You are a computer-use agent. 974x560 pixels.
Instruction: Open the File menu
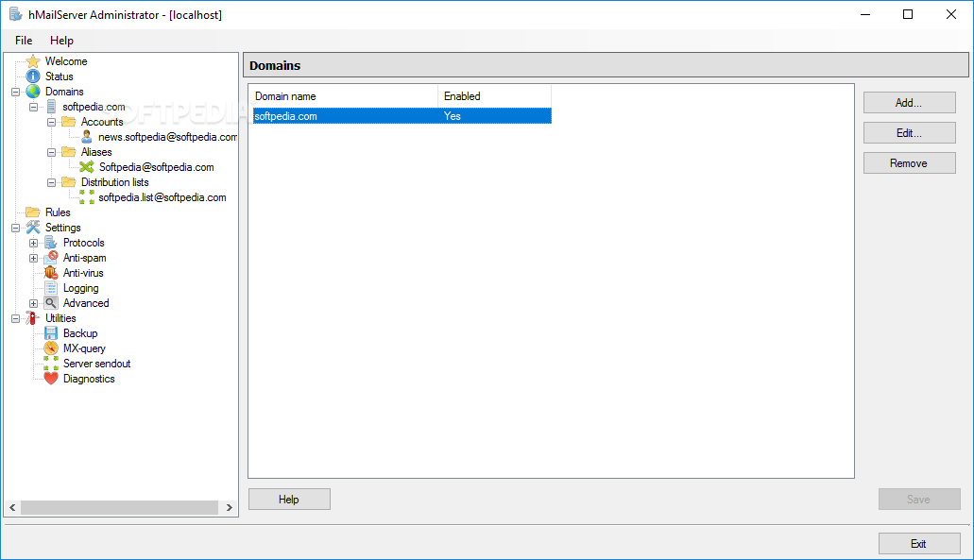pyautogui.click(x=24, y=41)
